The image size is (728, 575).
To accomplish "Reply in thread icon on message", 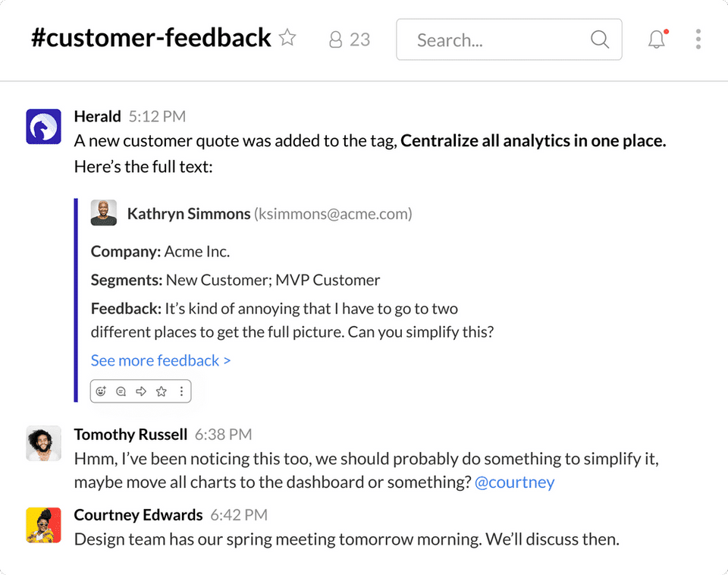I will coord(121,391).
